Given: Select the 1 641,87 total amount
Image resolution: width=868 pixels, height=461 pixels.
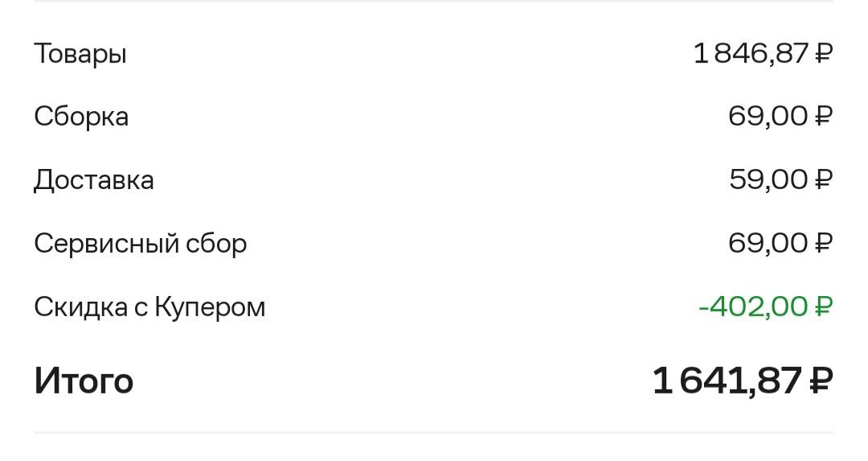Looking at the screenshot, I should [x=743, y=381].
